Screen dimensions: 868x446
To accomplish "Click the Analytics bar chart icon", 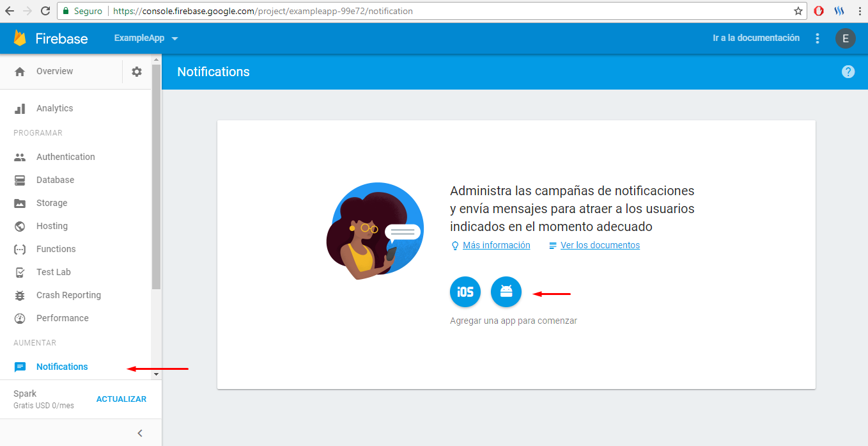I will pyautogui.click(x=20, y=109).
